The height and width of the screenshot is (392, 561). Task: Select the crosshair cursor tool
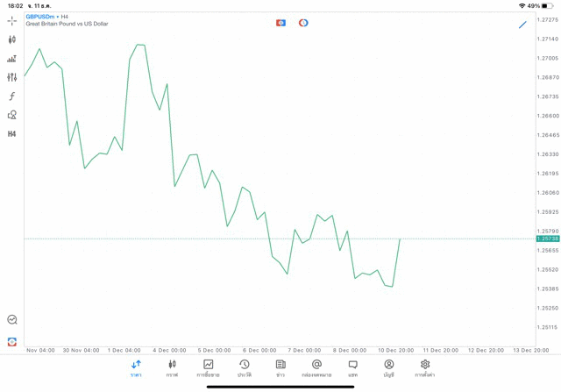coord(11,20)
